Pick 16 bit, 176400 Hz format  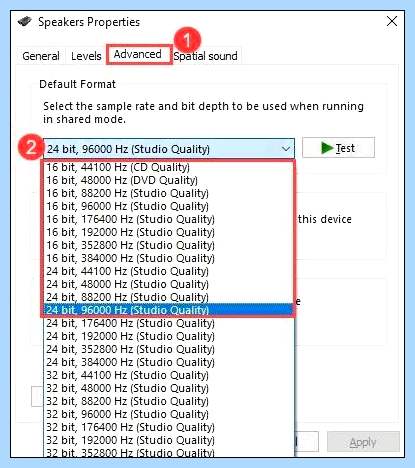(169, 219)
